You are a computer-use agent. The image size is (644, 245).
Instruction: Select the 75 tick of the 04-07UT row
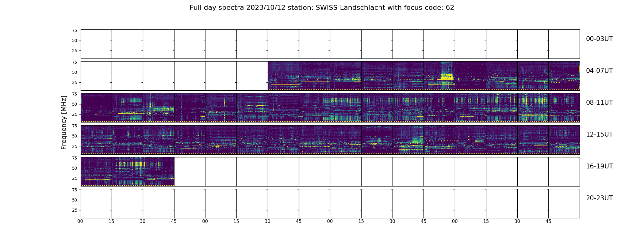(75, 62)
